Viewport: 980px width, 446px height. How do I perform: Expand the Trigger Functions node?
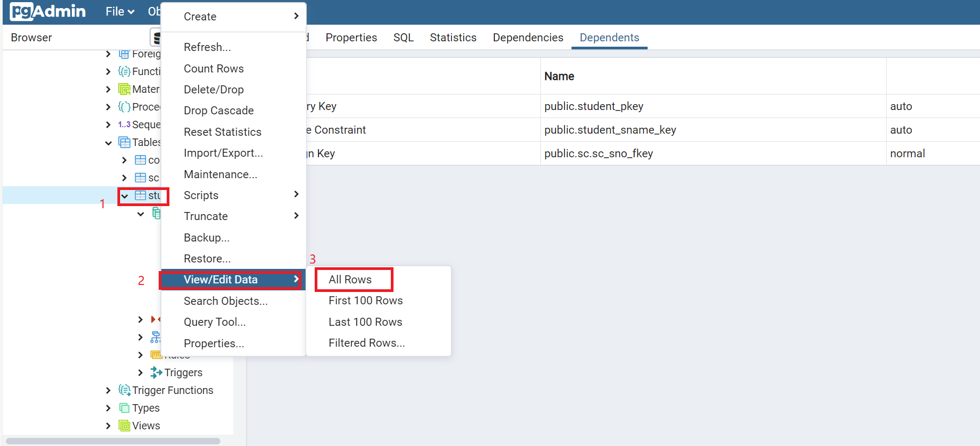[108, 390]
